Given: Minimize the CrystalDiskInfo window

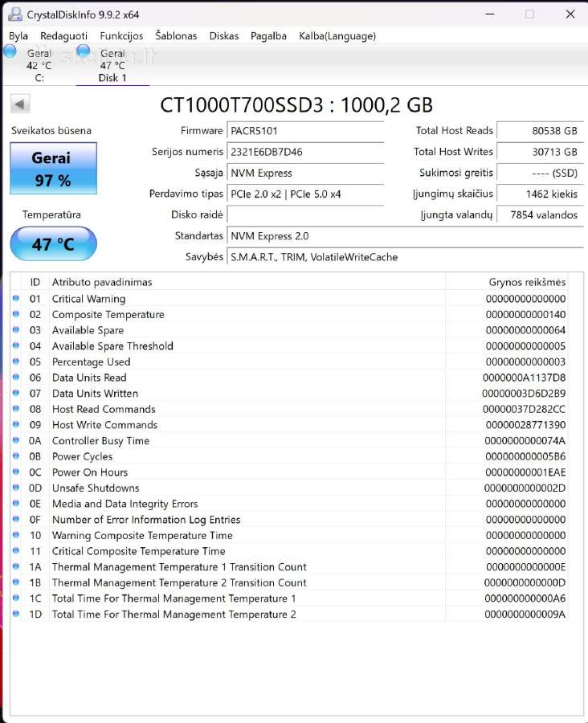Looking at the screenshot, I should point(490,14).
